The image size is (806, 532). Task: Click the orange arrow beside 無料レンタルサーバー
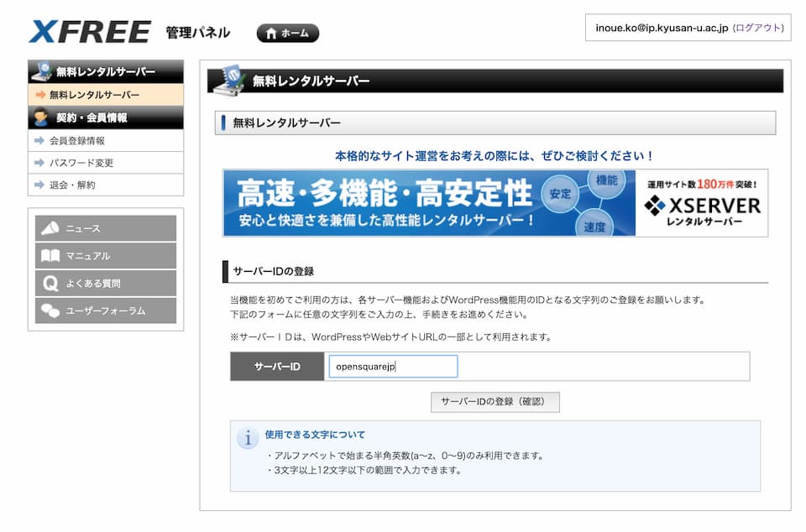pos(40,95)
